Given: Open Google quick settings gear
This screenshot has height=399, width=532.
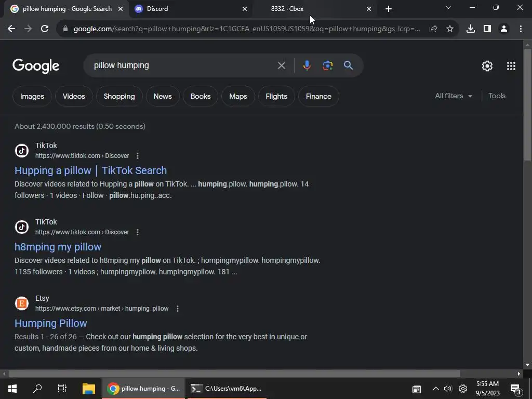Looking at the screenshot, I should 487,66.
